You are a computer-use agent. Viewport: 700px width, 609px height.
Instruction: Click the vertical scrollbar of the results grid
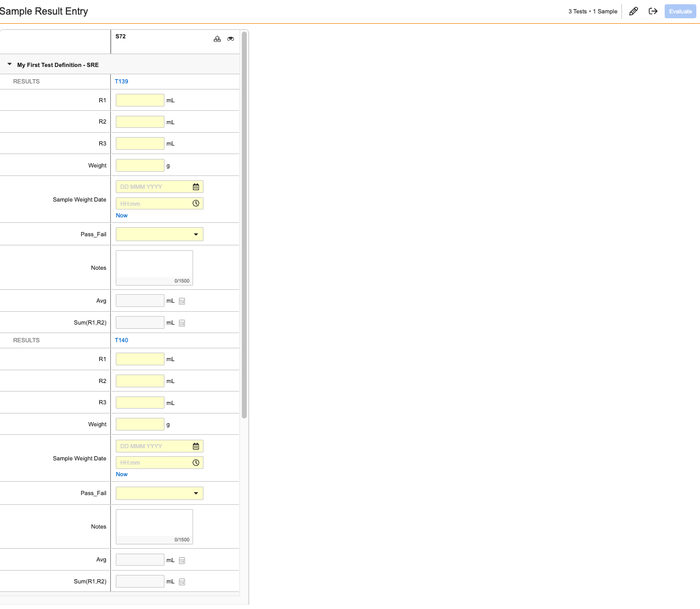click(x=244, y=225)
